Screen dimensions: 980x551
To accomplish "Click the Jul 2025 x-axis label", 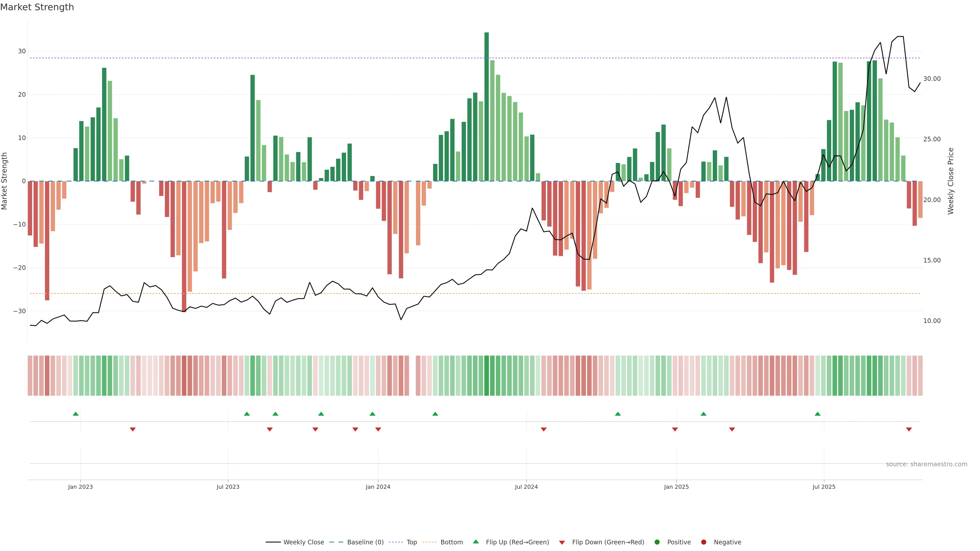I will (824, 487).
